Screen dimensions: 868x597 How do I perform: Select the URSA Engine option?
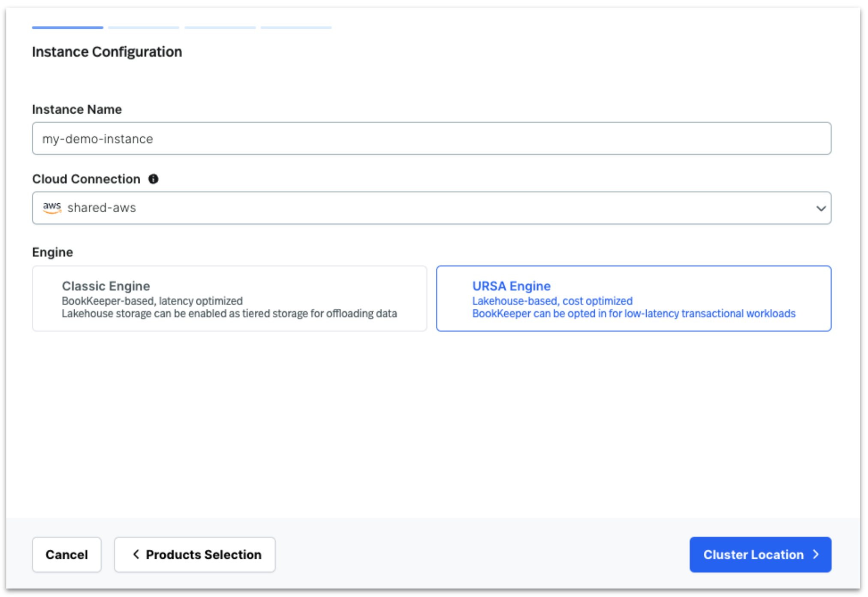tap(634, 298)
